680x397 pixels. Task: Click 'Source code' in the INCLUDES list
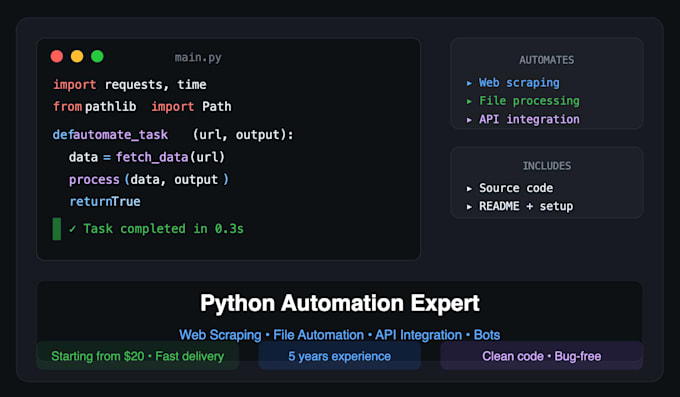516,188
